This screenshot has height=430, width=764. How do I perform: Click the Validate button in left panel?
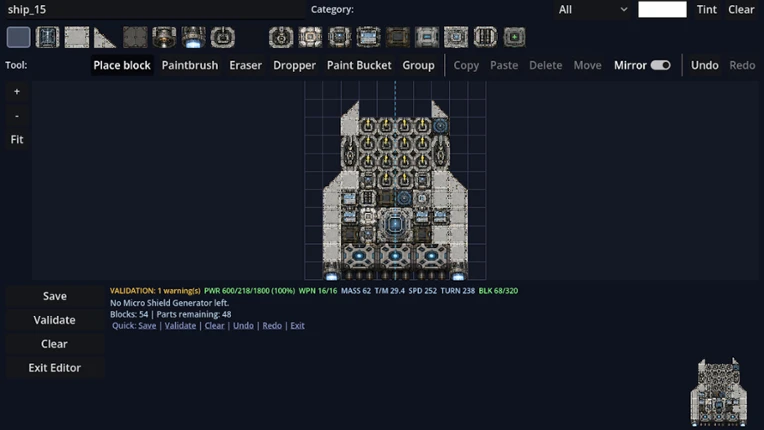coord(55,320)
